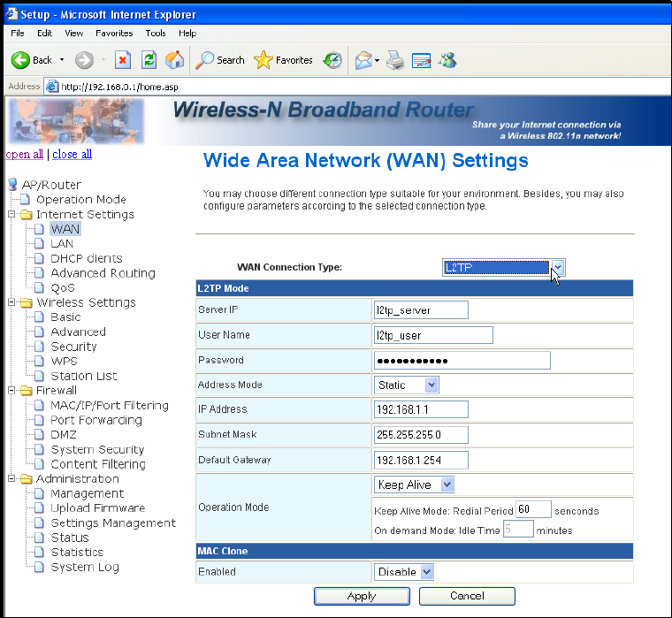Click the Mail envelope icon
Image resolution: width=672 pixels, height=618 pixels.
tap(363, 60)
